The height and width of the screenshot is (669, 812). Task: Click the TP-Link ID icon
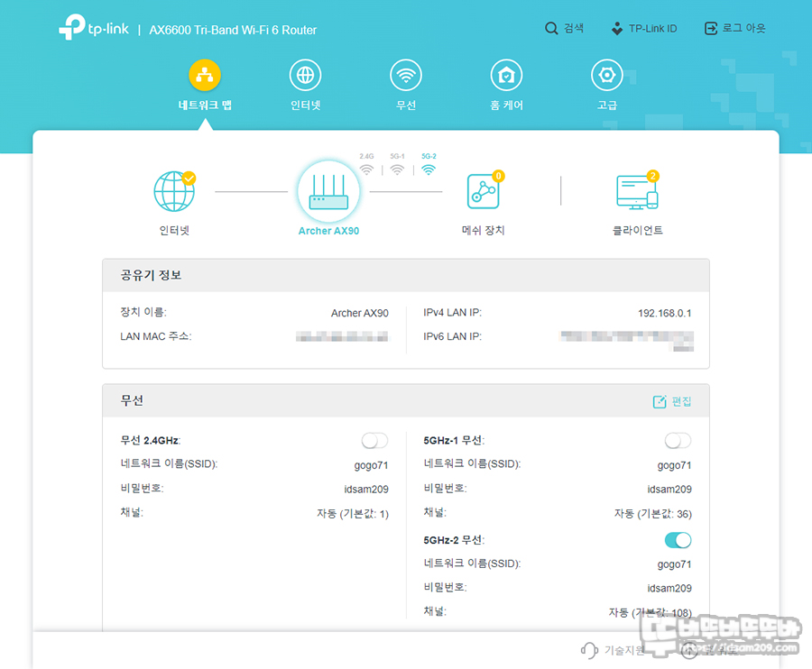click(x=617, y=29)
